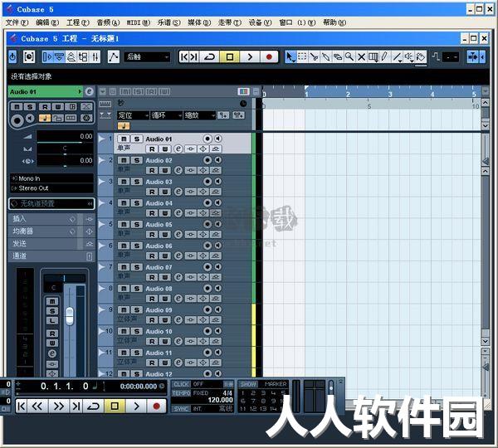Select the Split scissors tool
Screen dimensions: 498x448
314,57
